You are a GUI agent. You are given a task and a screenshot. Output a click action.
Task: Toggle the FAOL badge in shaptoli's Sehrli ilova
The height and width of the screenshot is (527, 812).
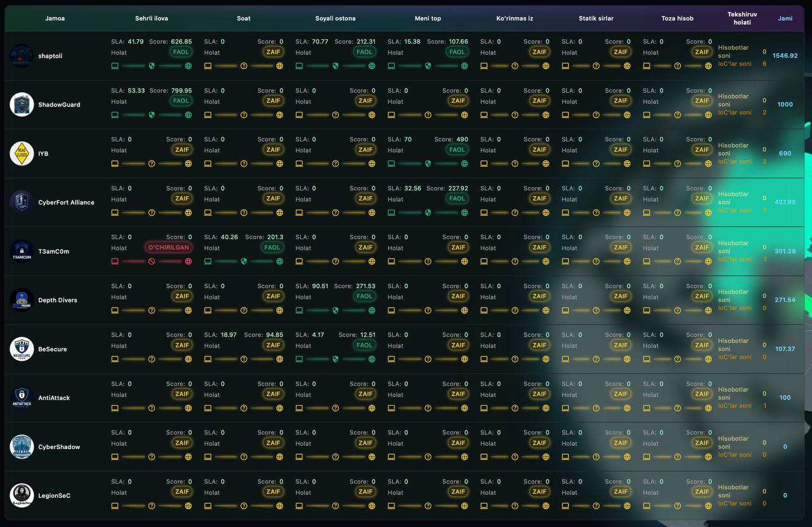(181, 51)
